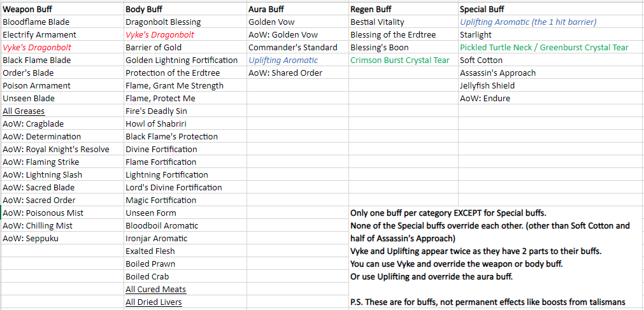This screenshot has width=644, height=310.
Task: Click the underlined All Cured Meats entry
Action: point(155,290)
